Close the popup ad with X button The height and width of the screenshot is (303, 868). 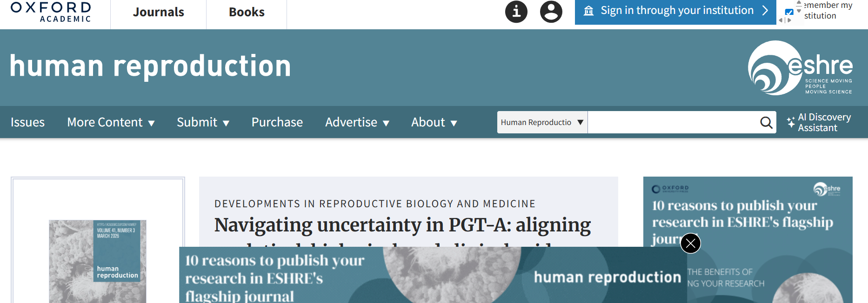coord(690,243)
